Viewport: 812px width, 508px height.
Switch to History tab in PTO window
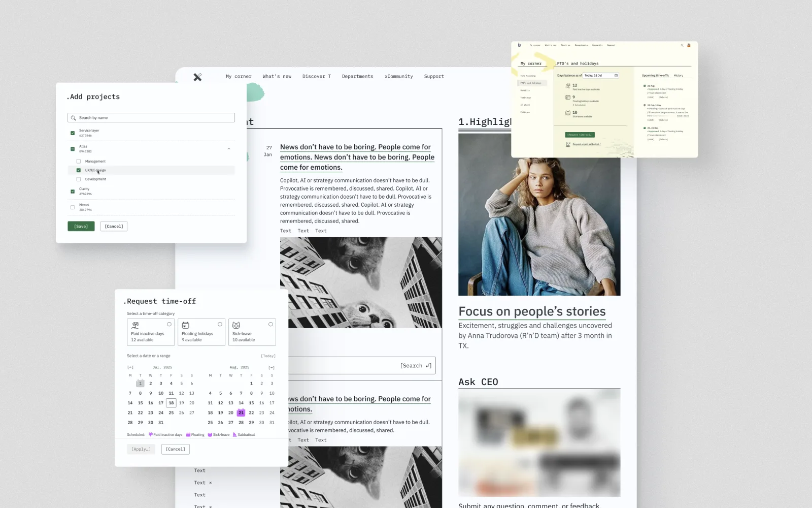coord(679,76)
